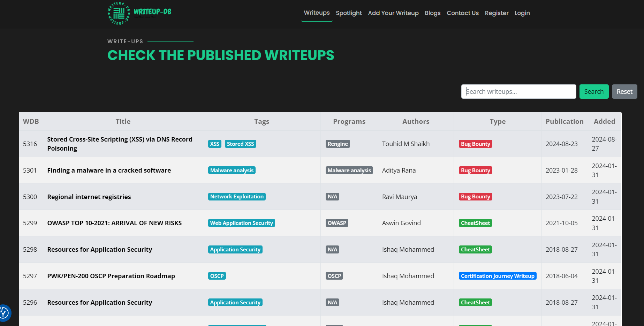Click Malware analysis program badge

349,170
